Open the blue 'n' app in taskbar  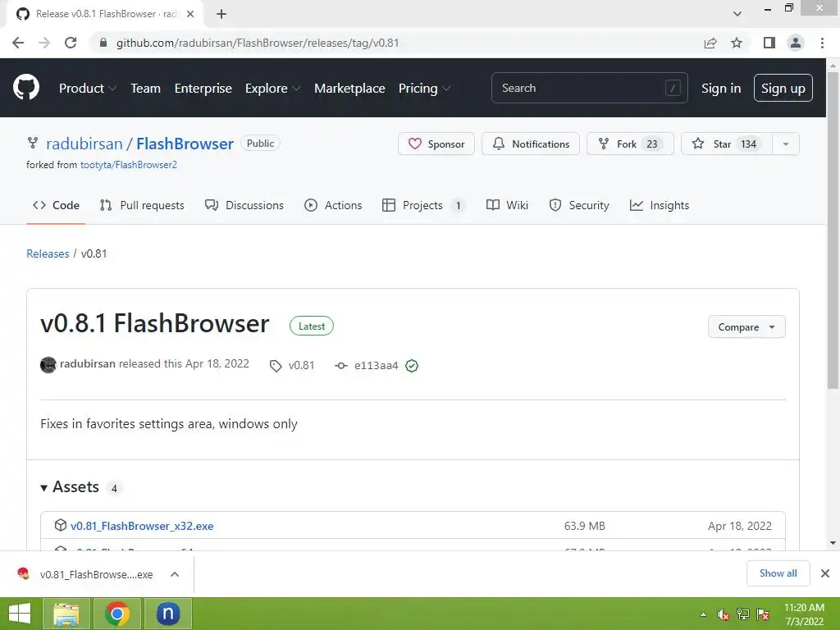point(167,614)
